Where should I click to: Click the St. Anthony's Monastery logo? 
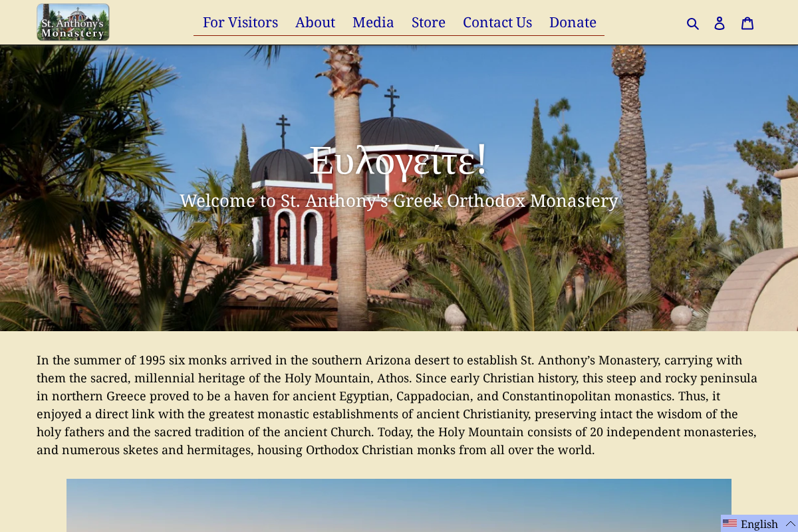tap(73, 22)
